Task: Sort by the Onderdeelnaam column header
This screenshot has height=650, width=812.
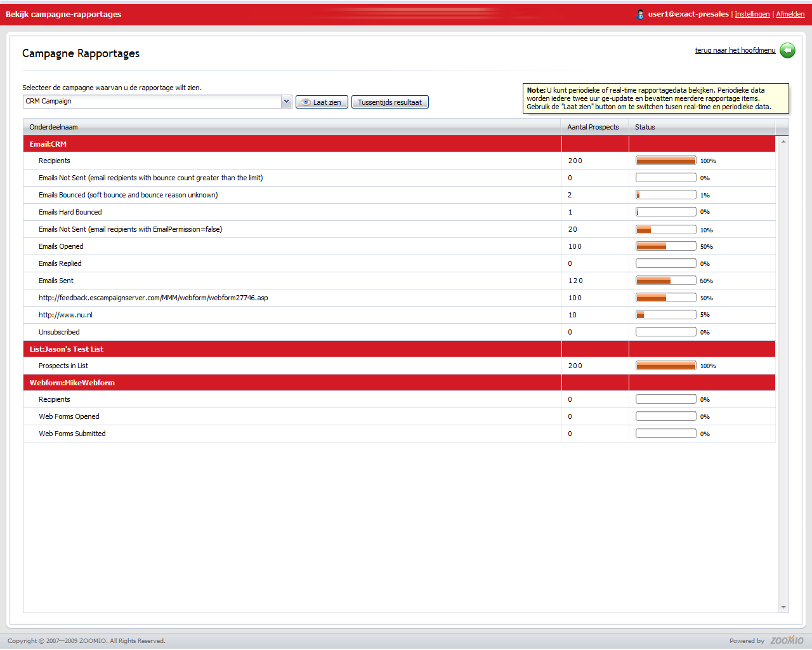Action: [x=292, y=127]
